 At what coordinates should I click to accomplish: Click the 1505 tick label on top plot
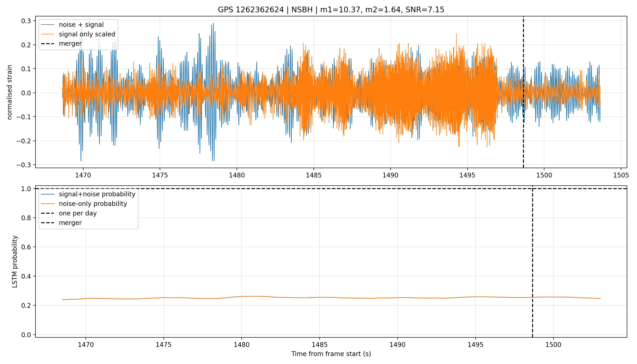point(621,175)
